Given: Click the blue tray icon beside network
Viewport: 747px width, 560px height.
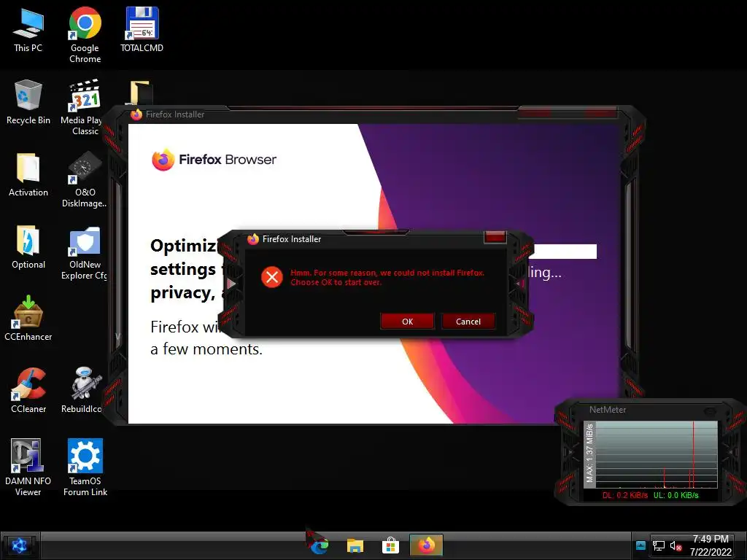Looking at the screenshot, I should click(640, 545).
